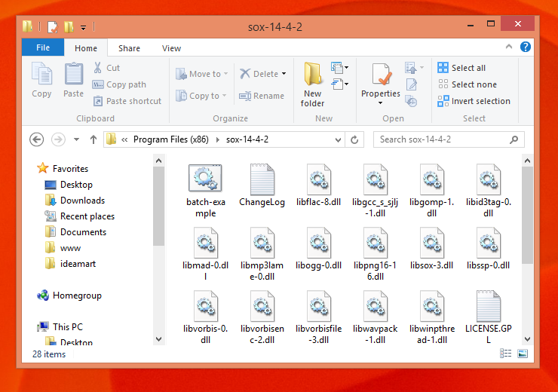
Task: Select libgcc_s_sjlj-1.dll file
Action: [x=375, y=191]
